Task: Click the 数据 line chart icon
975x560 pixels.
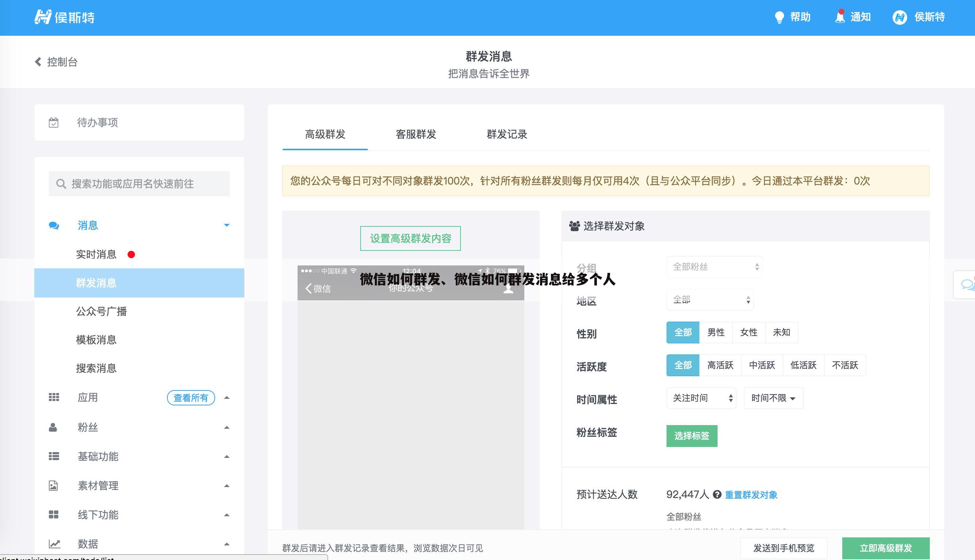Action: pyautogui.click(x=54, y=544)
